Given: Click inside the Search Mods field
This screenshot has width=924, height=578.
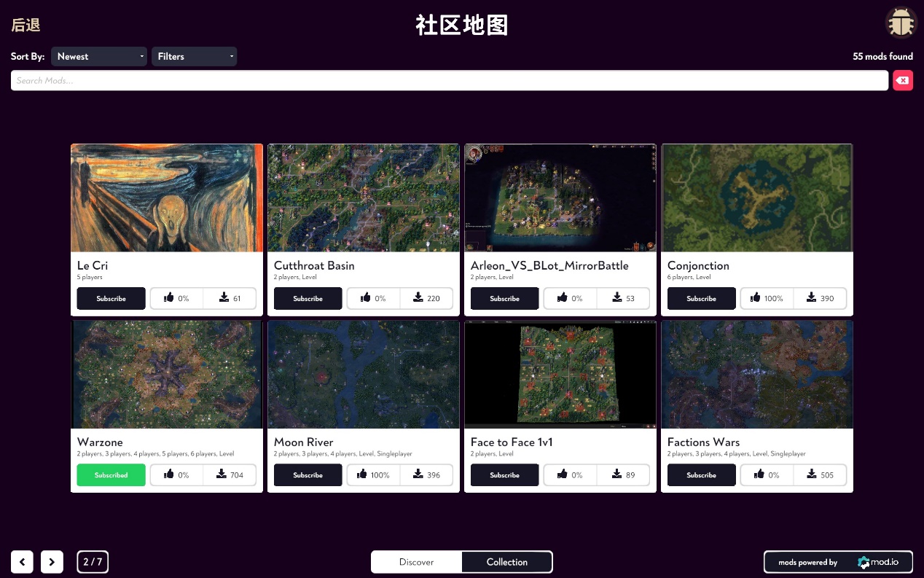Looking at the screenshot, I should 450,80.
